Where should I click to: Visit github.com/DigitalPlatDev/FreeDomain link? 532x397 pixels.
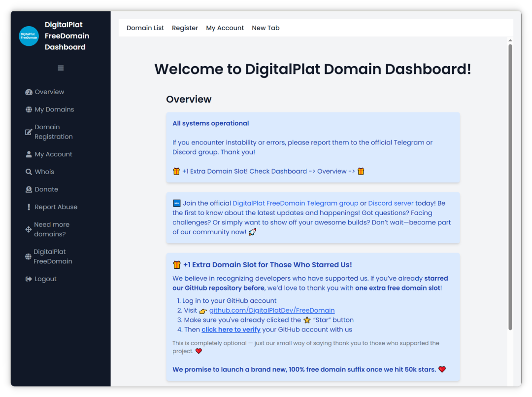(x=272, y=310)
